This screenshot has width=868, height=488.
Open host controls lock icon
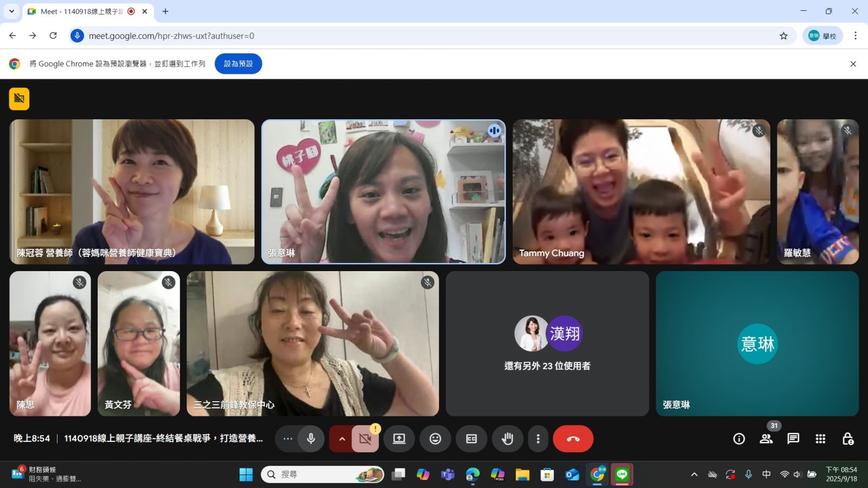point(847,439)
